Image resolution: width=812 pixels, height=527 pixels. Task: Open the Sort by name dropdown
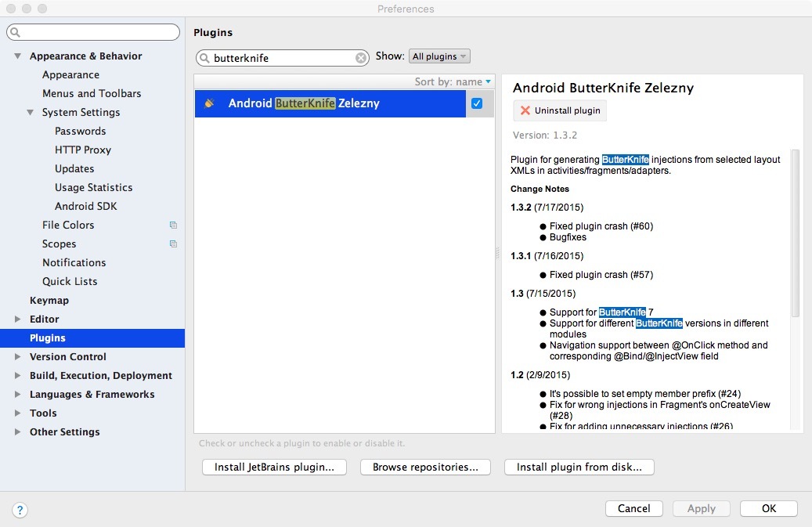pyautogui.click(x=453, y=81)
